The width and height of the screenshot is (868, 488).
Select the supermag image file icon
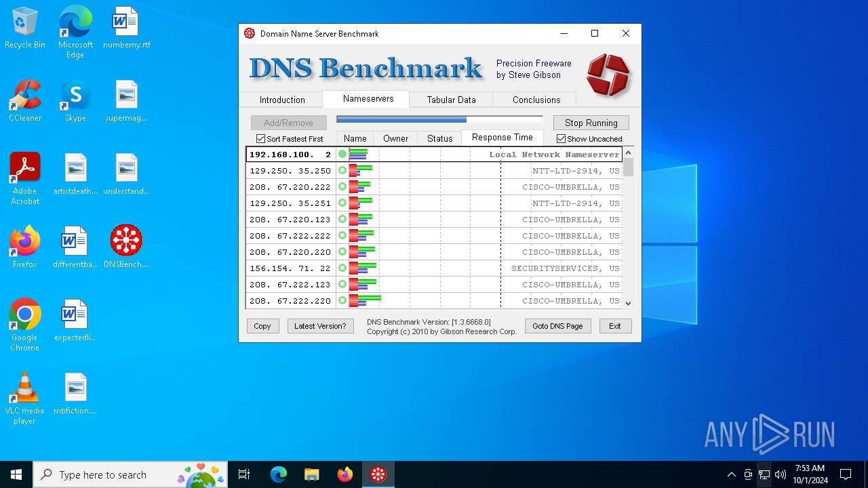coord(126,102)
